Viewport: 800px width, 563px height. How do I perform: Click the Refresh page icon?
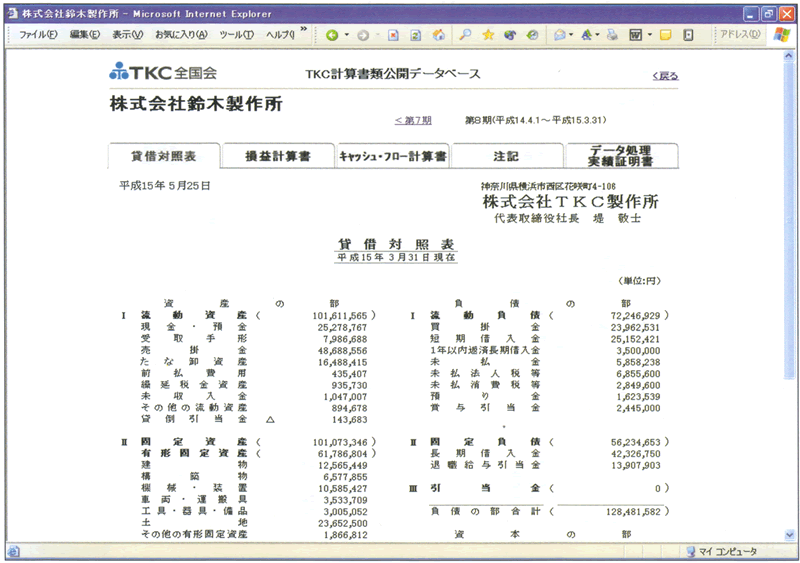point(416,35)
